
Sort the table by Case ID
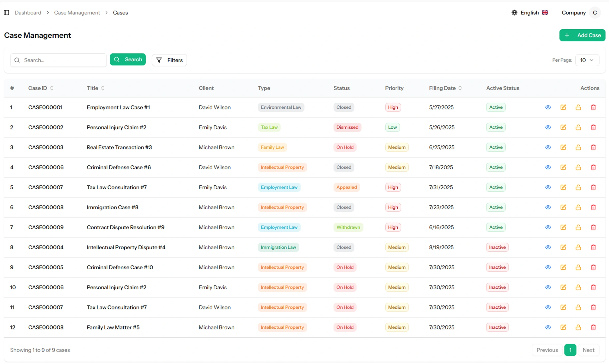point(41,88)
